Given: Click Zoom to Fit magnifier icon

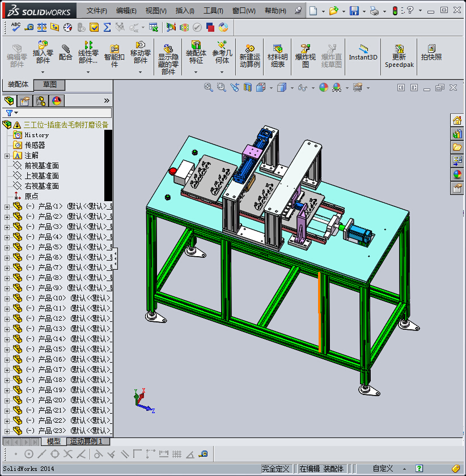Looking at the screenshot, I should coord(209,87).
